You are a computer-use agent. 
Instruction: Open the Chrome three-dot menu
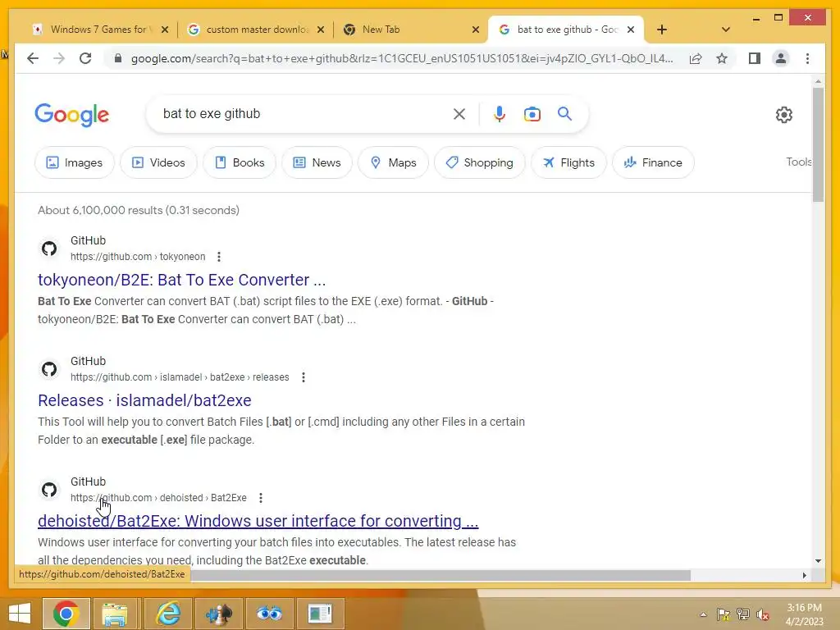(x=807, y=58)
